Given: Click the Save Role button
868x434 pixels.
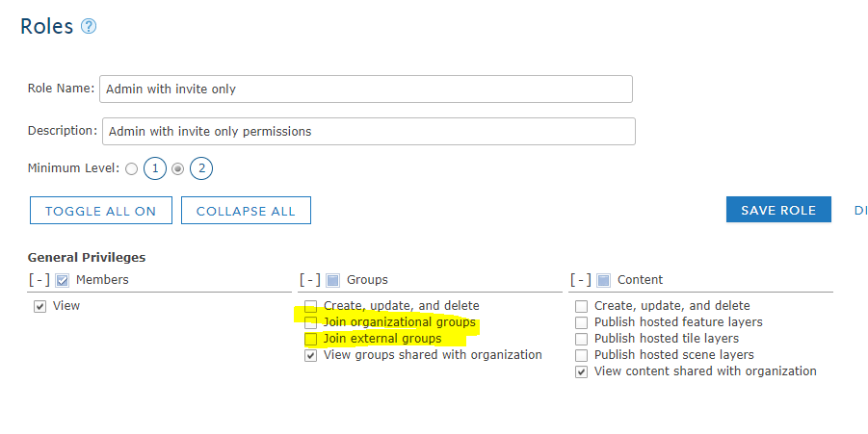Looking at the screenshot, I should pos(778,210).
